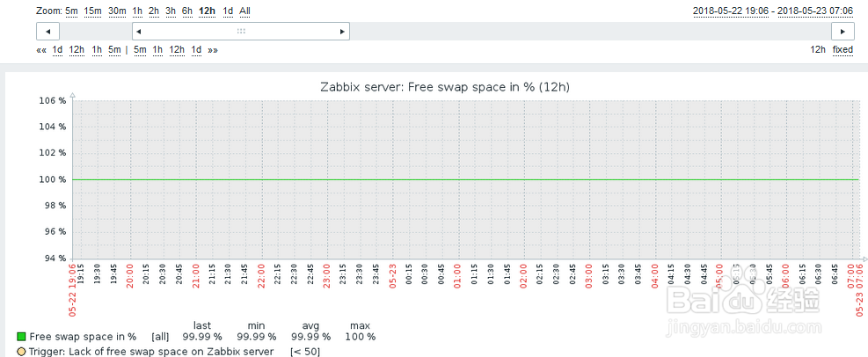The image size is (868, 357).
Task: Click the green Free swap space swatch
Action: pos(21,337)
